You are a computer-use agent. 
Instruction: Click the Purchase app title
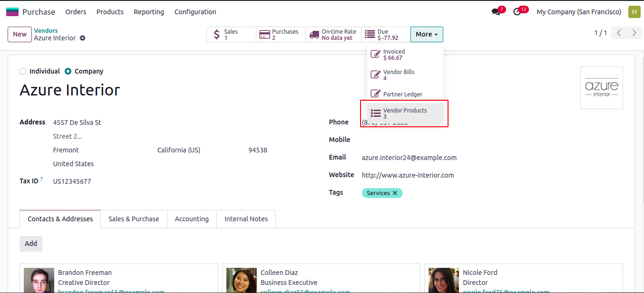39,12
